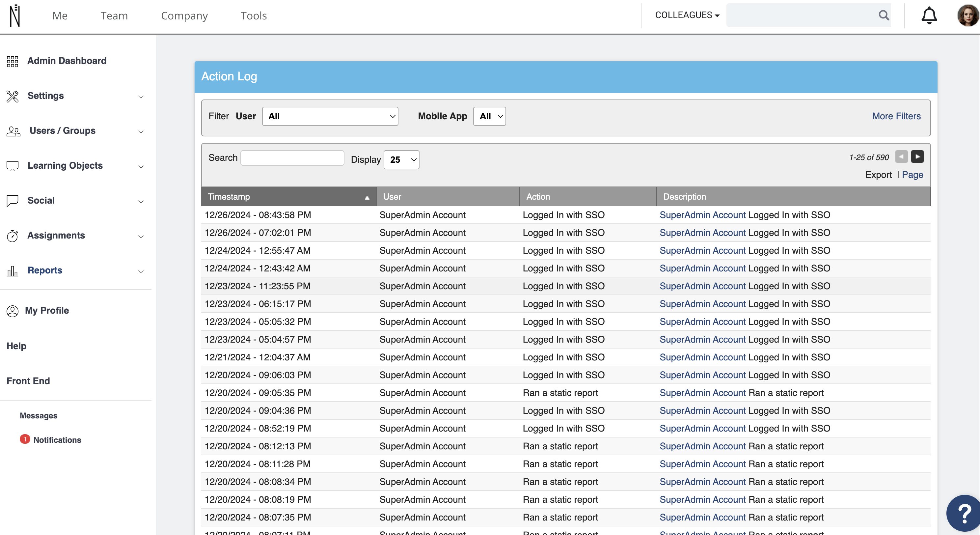Go to next page of log results
This screenshot has width=980, height=535.
[x=917, y=156]
